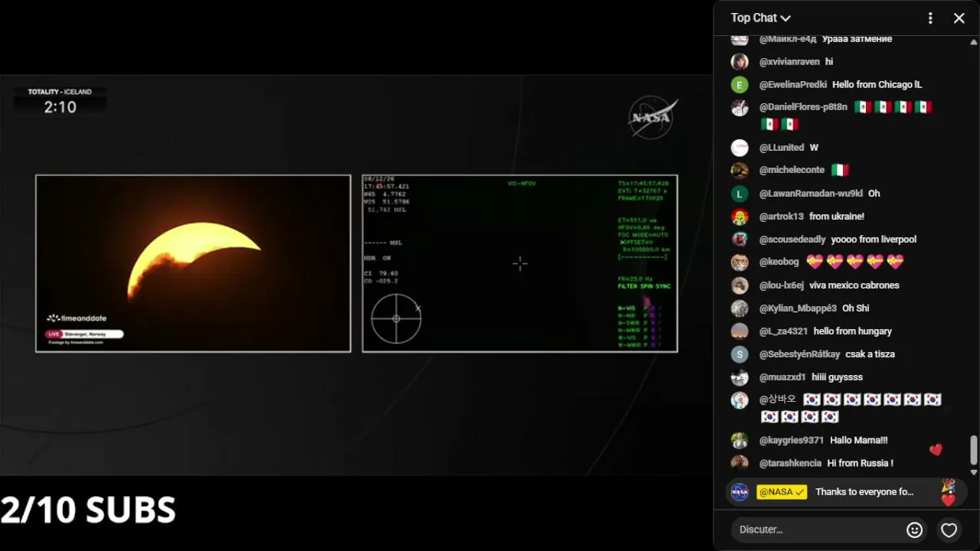This screenshot has height=551, width=980.
Task: Select the @lou-lx6ej username
Action: coord(782,285)
